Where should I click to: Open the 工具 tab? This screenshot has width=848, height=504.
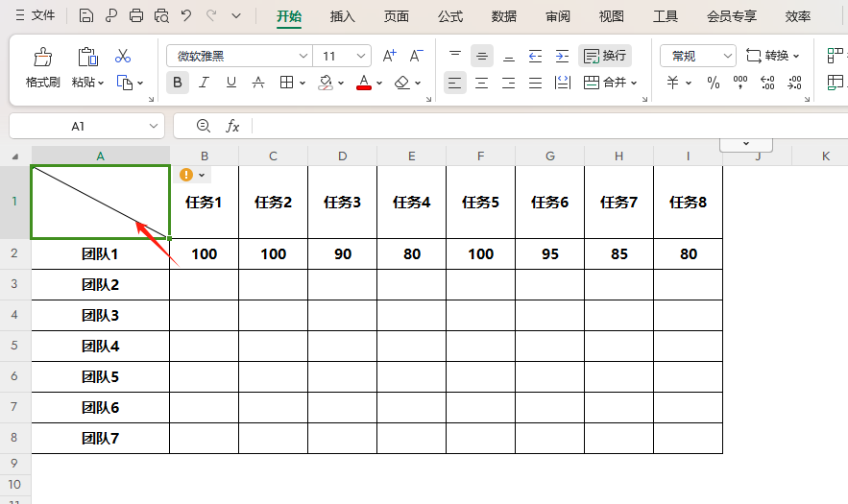[666, 16]
